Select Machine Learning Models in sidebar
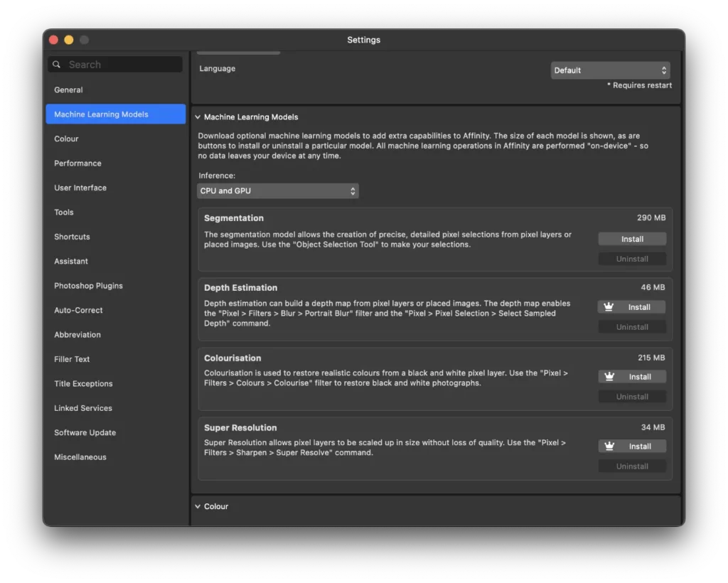728x583 pixels. [x=116, y=114]
